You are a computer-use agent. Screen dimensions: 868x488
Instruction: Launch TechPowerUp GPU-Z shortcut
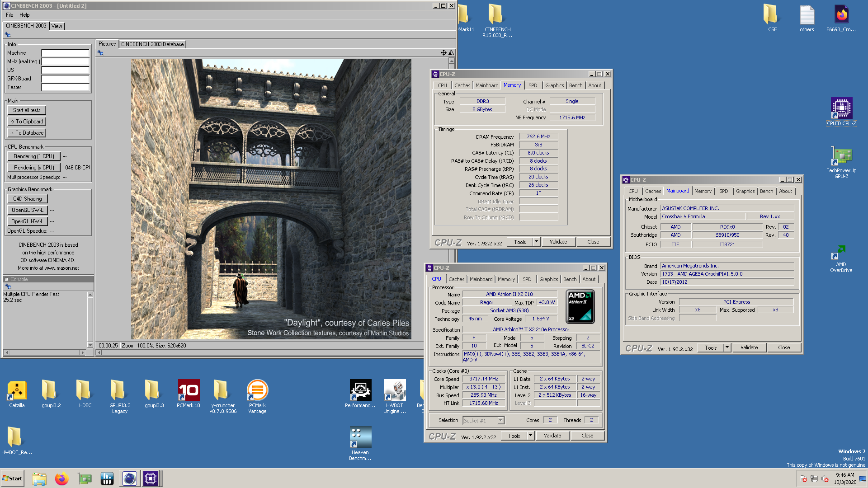coord(841,162)
